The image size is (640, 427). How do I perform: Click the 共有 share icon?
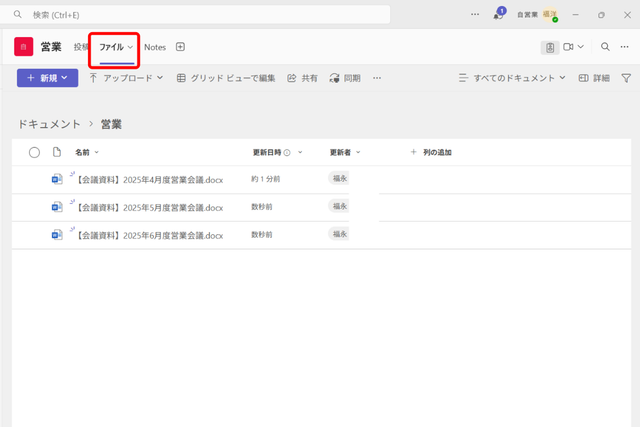292,78
